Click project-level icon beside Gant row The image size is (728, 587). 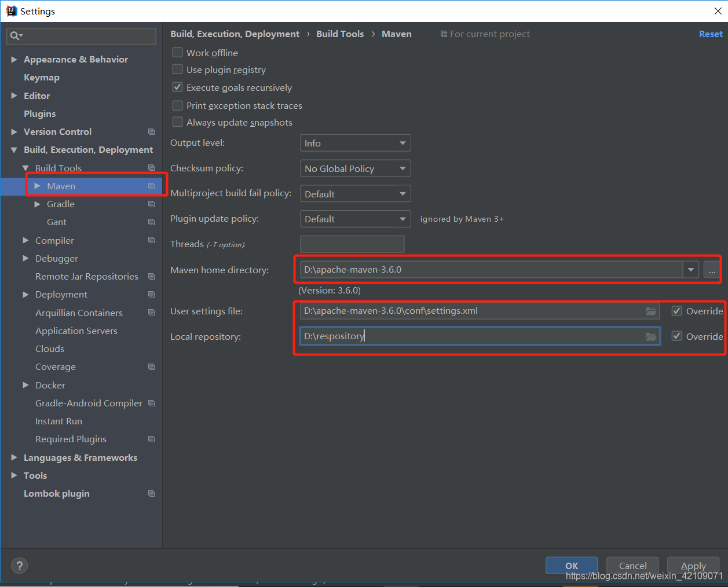coord(151,222)
